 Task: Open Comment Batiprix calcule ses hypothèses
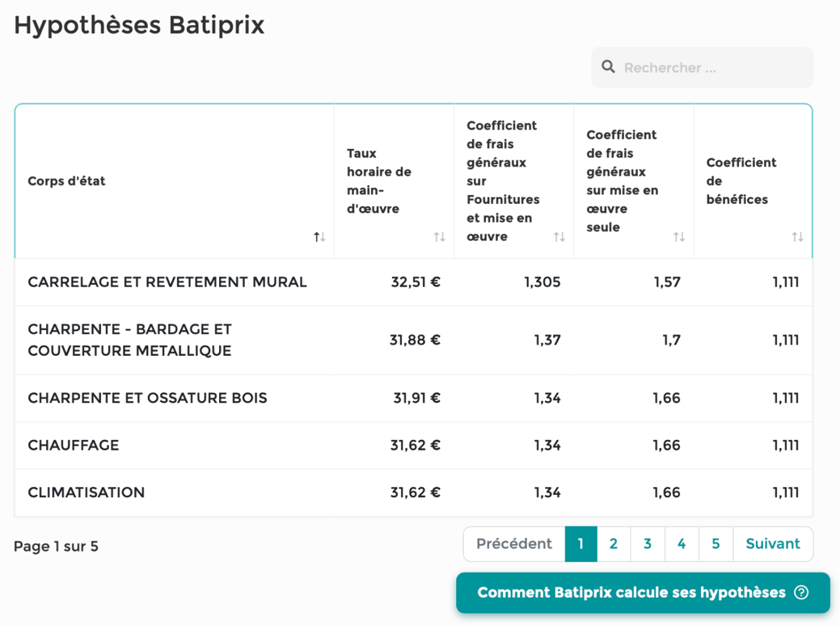pyautogui.click(x=643, y=593)
